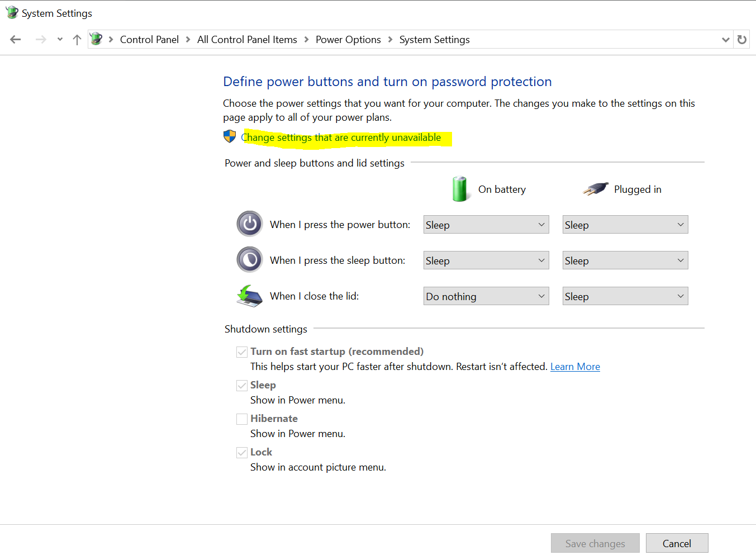756x560 pixels.
Task: Go to Power Options in breadcrumb
Action: point(348,40)
